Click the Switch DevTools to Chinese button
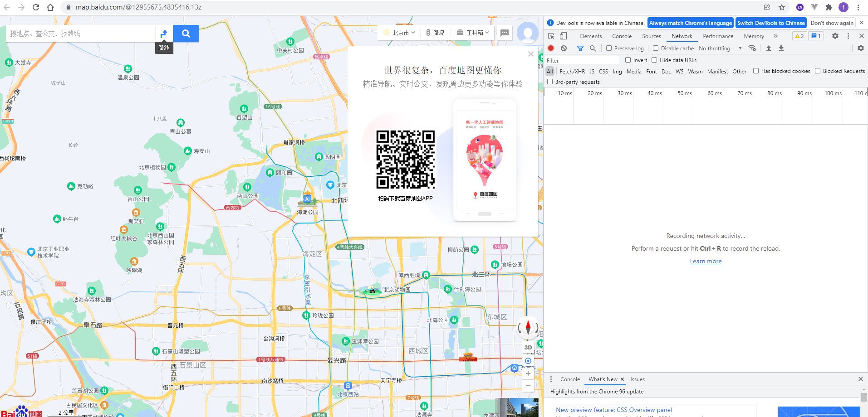868x417 pixels. 770,23
